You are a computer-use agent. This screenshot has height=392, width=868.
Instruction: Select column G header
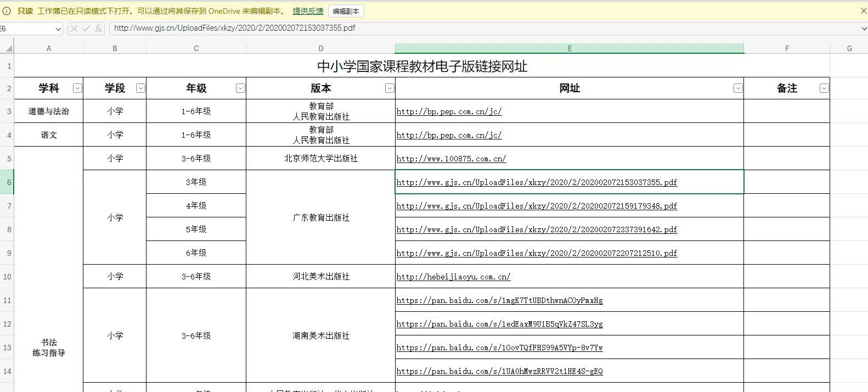pos(849,48)
